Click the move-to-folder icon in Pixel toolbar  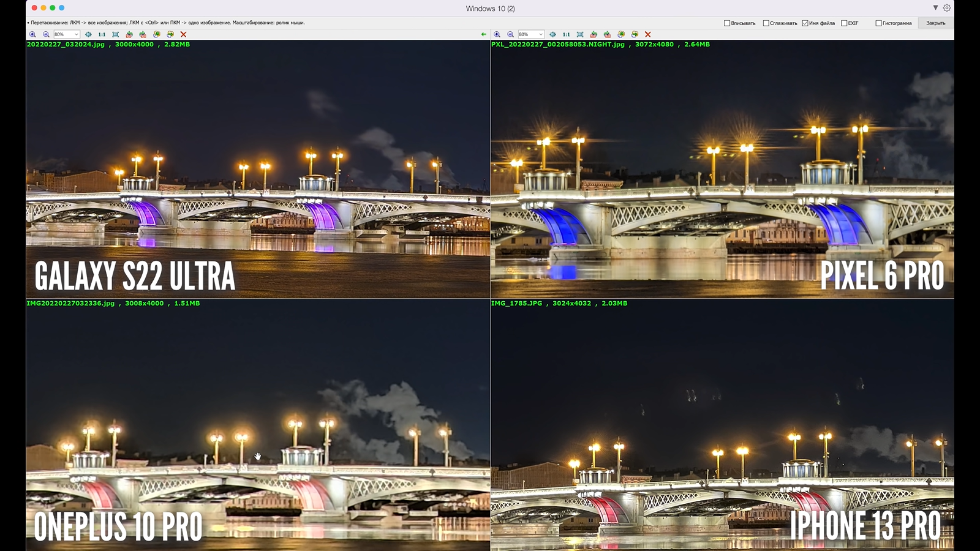(x=621, y=34)
